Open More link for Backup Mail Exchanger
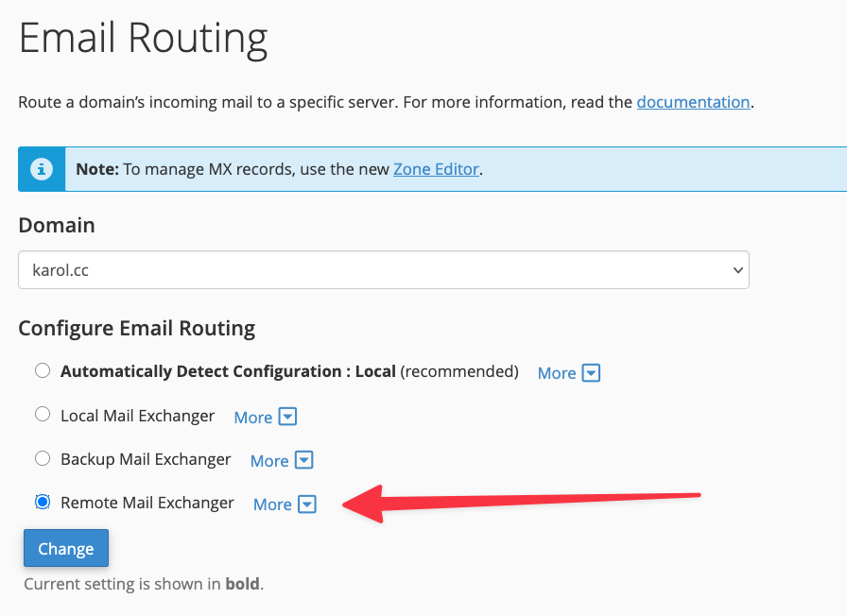This screenshot has height=616, width=847. pyautogui.click(x=269, y=461)
